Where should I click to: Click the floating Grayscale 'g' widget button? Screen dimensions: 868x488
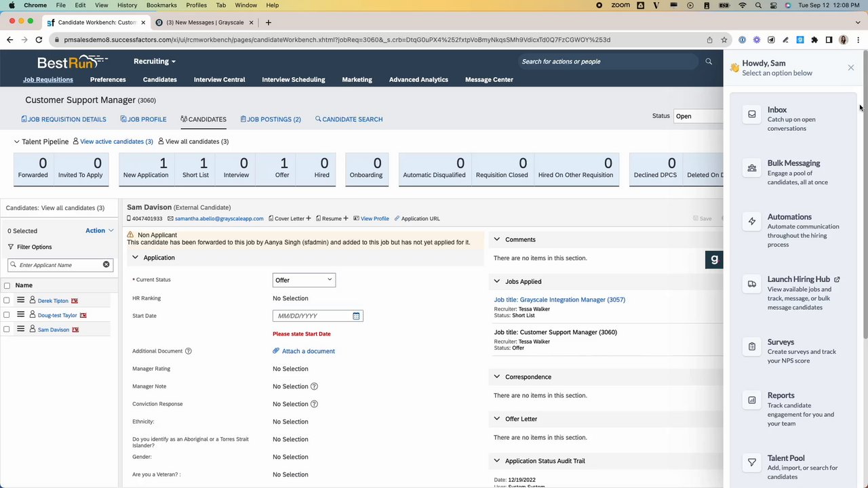click(x=714, y=260)
